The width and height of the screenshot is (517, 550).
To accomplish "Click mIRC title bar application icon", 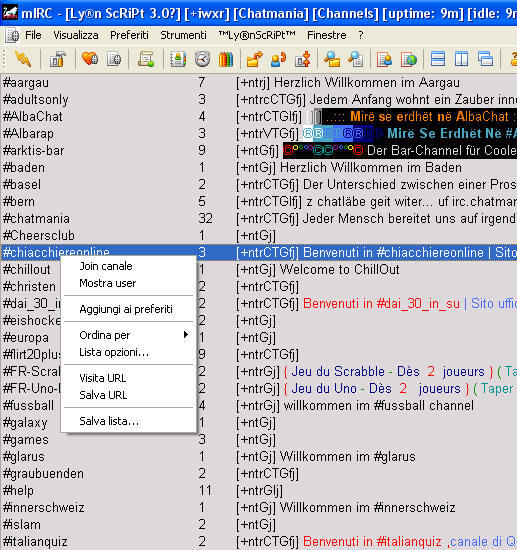I will (x=10, y=13).
